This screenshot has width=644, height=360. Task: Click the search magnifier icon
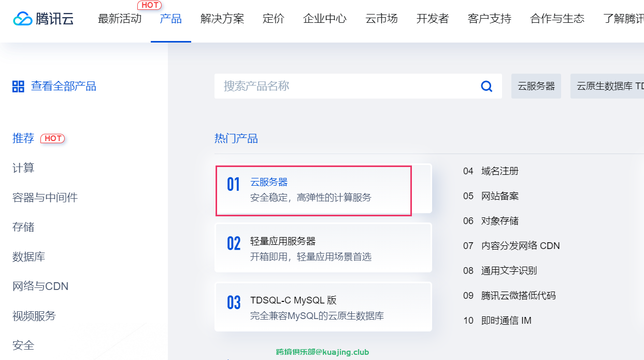click(x=486, y=86)
